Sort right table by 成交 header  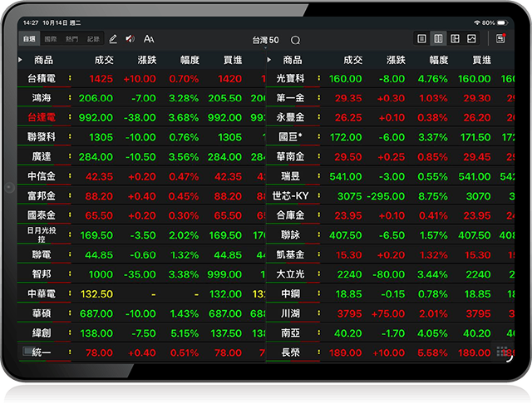point(352,60)
